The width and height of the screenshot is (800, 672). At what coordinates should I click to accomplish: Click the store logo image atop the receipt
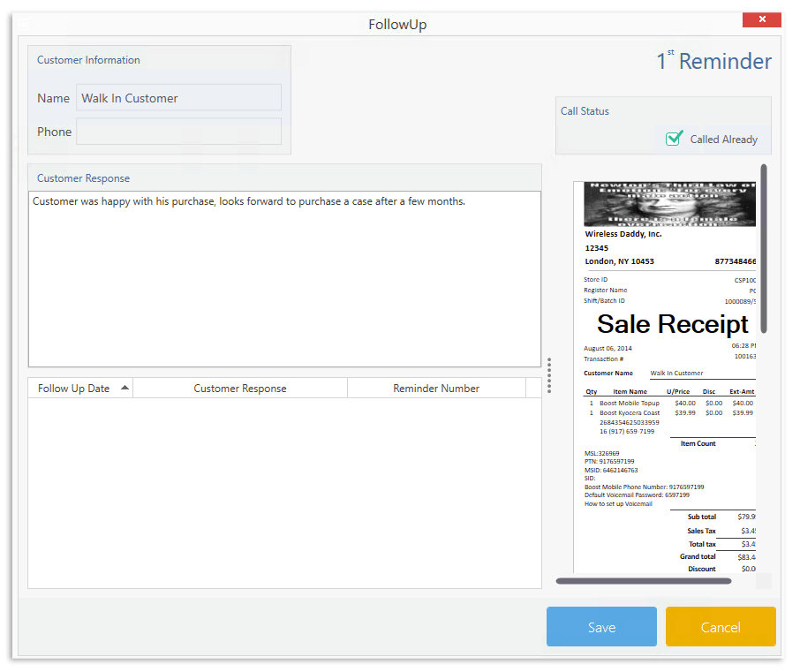[x=669, y=203]
